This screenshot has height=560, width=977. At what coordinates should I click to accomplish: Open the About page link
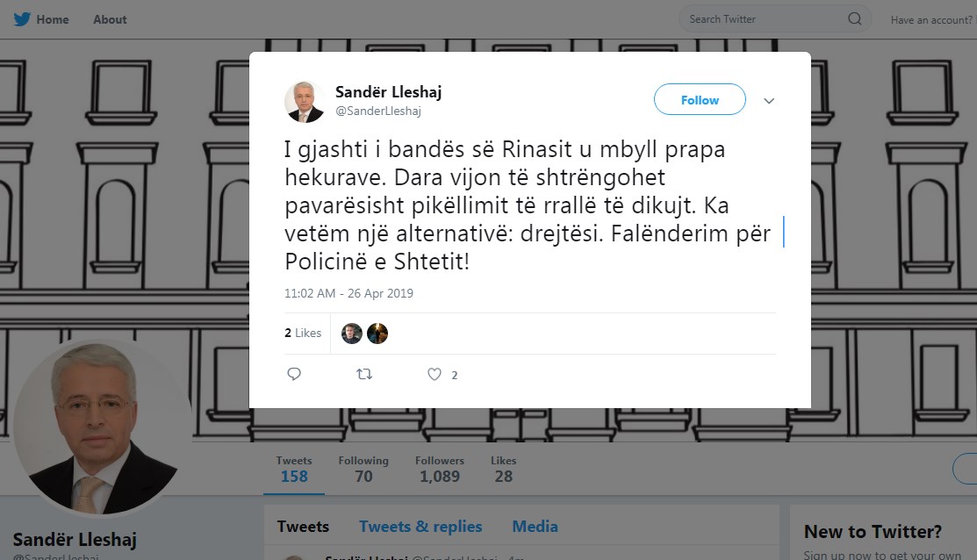pos(110,19)
